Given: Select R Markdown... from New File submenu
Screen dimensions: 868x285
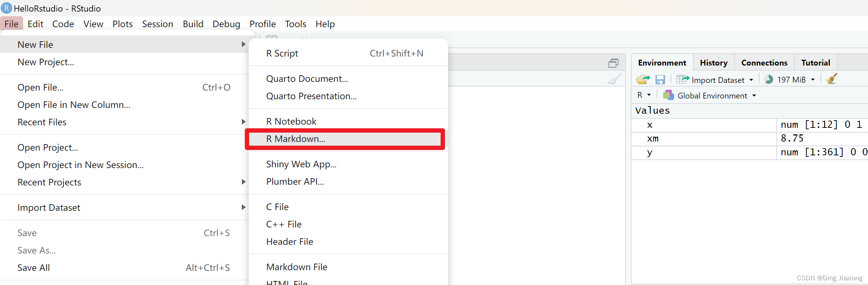Looking at the screenshot, I should click(348, 139).
